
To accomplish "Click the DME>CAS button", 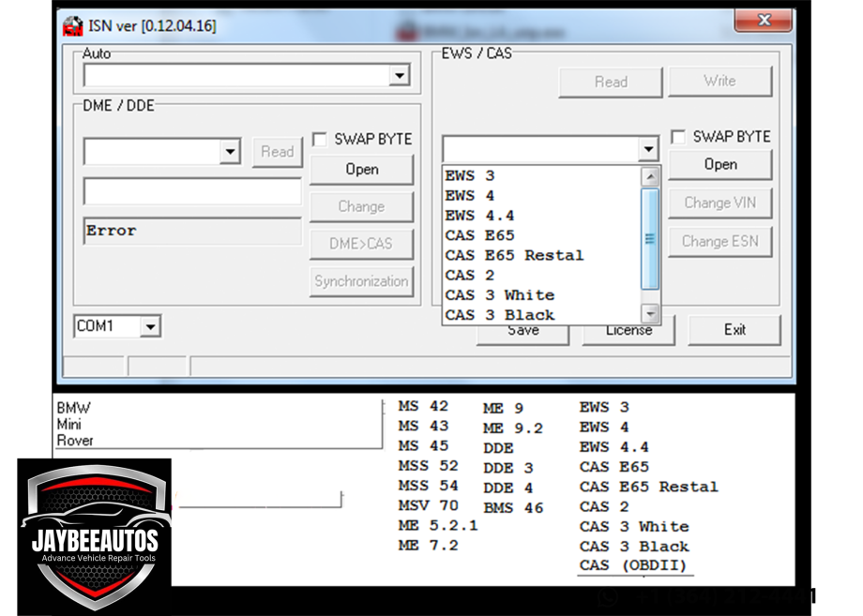I will 361,244.
